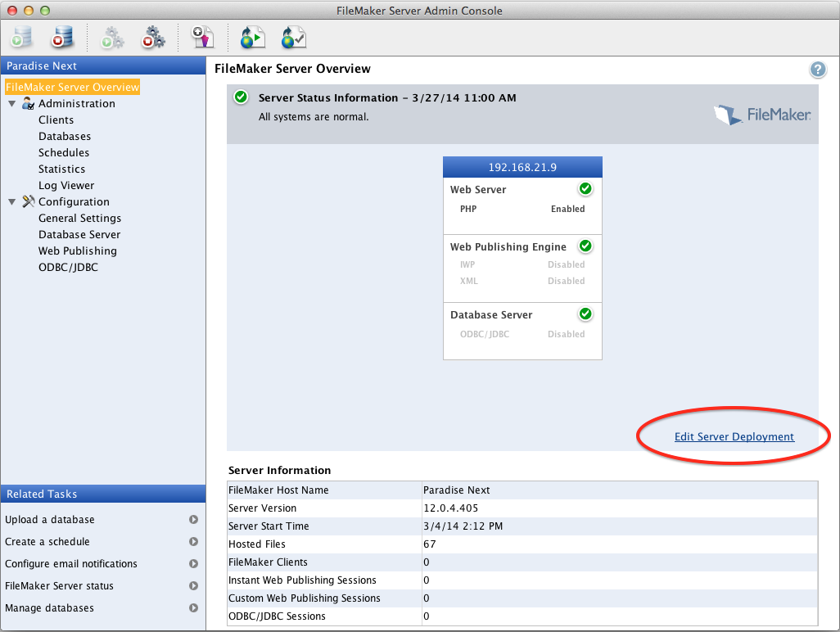
Task: Click the Stop Database Server toolbar icon
Action: pyautogui.click(x=62, y=38)
